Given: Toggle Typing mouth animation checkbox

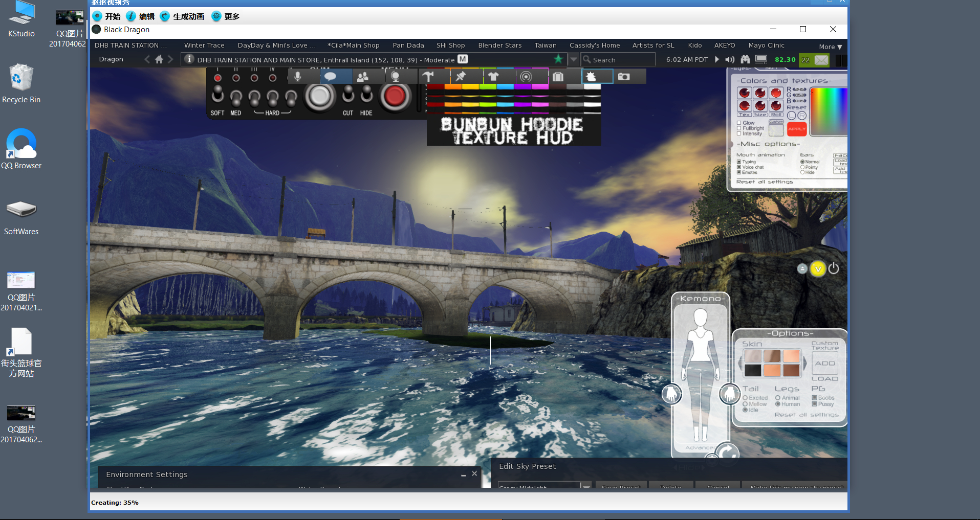Looking at the screenshot, I should click(x=739, y=162).
